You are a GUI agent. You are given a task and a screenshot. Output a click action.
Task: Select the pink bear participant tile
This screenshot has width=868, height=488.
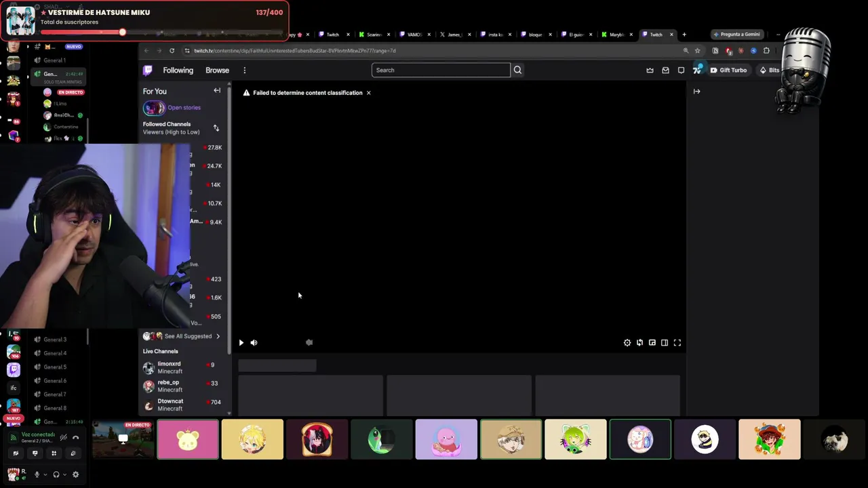click(x=188, y=439)
